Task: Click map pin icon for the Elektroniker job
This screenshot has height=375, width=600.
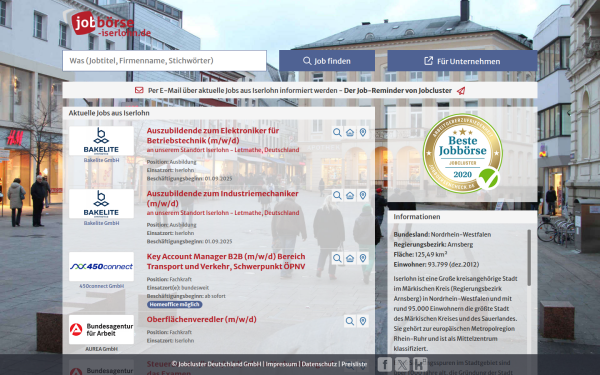Action: point(363,132)
